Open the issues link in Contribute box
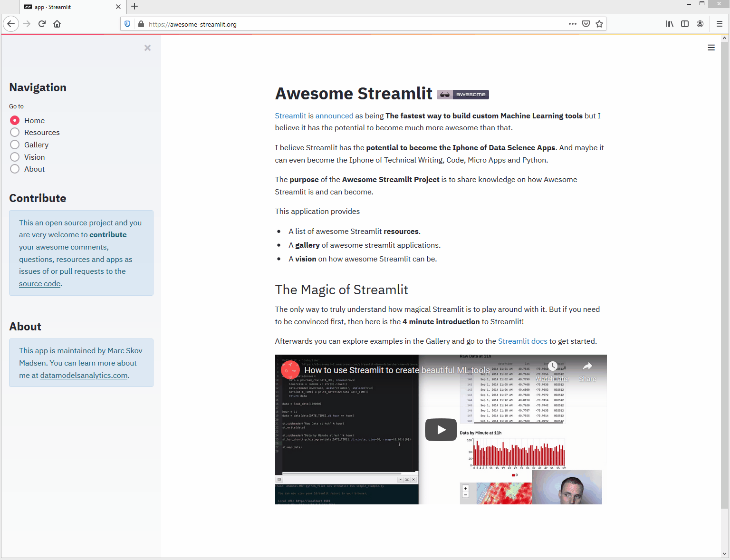This screenshot has width=730, height=560. [x=29, y=271]
